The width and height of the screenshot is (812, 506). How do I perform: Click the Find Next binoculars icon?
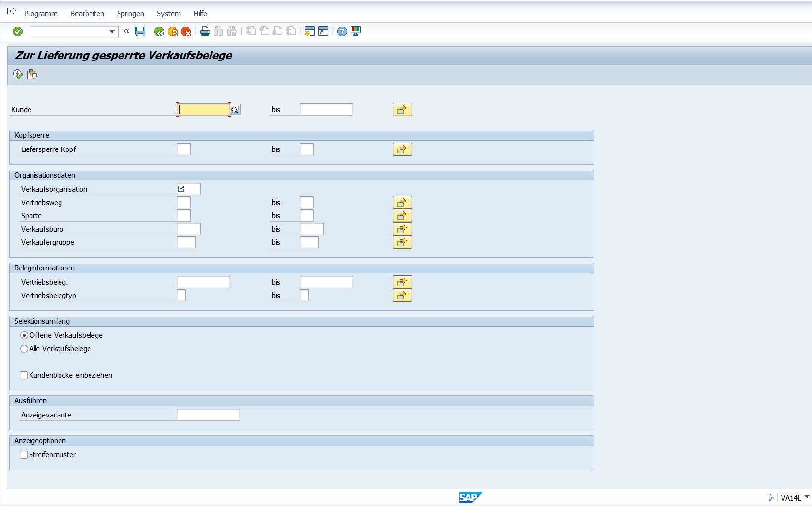232,31
